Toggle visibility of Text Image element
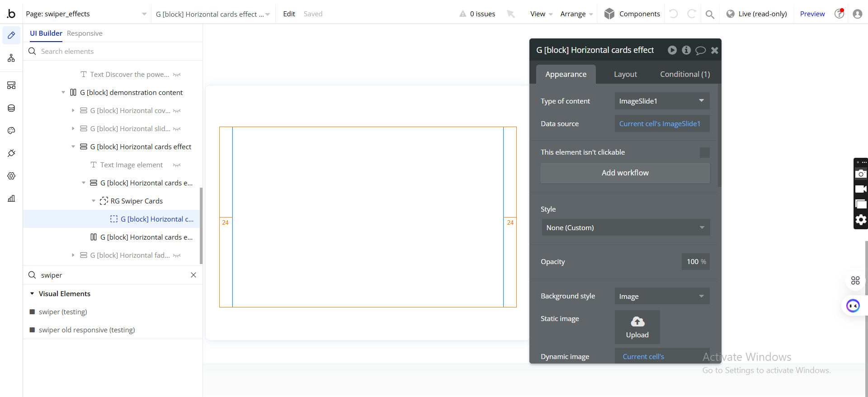The width and height of the screenshot is (868, 397). coord(177,165)
